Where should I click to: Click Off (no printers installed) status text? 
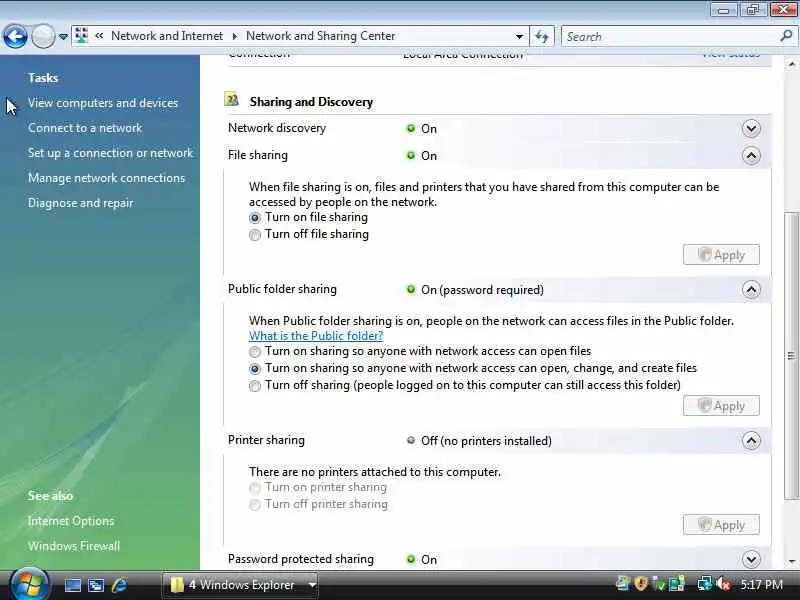(486, 441)
